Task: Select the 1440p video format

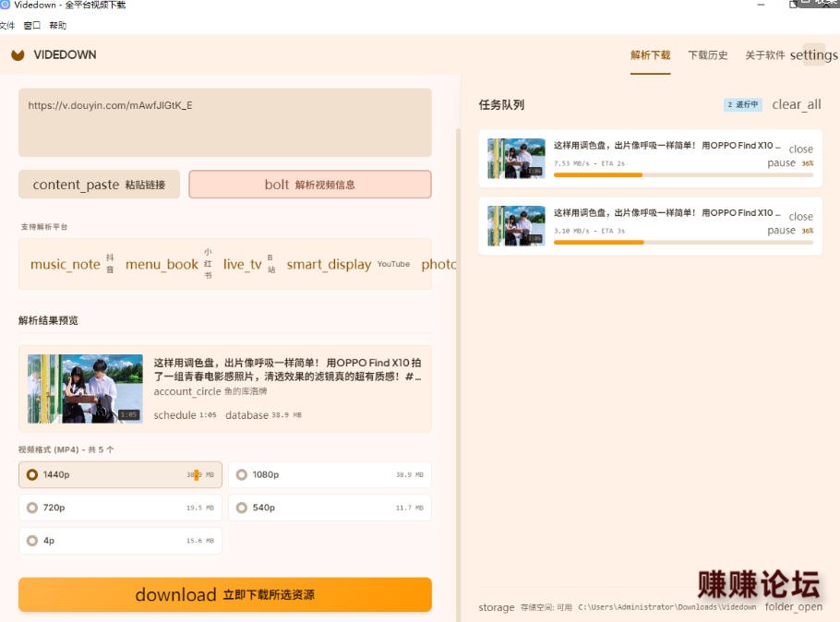Action: (120, 474)
